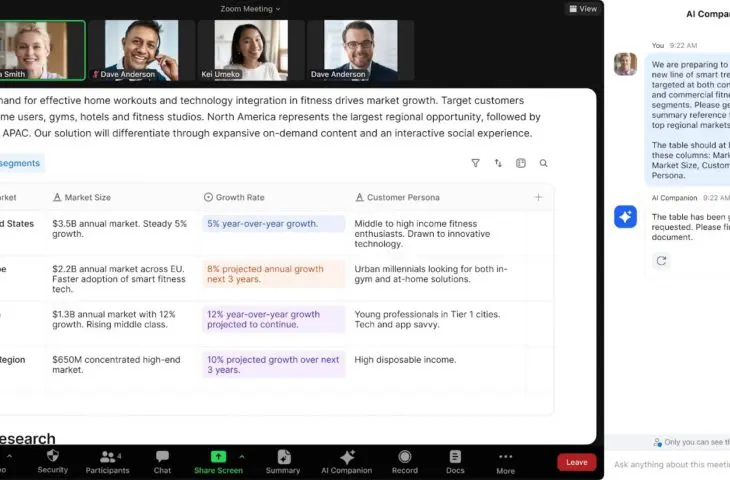Open the table layout options icon
Viewport: 730px width, 480px height.
(521, 163)
